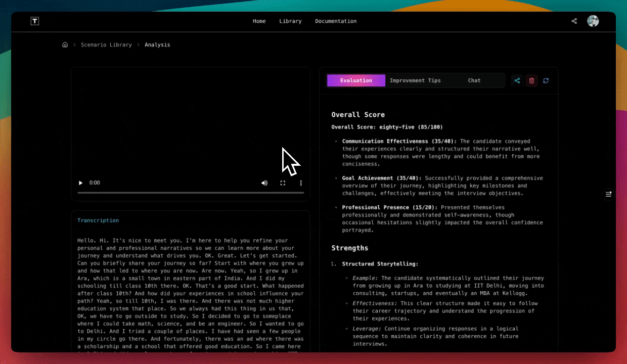Open Library from the top navigation
Screen dimensions: 627x364
290,21
